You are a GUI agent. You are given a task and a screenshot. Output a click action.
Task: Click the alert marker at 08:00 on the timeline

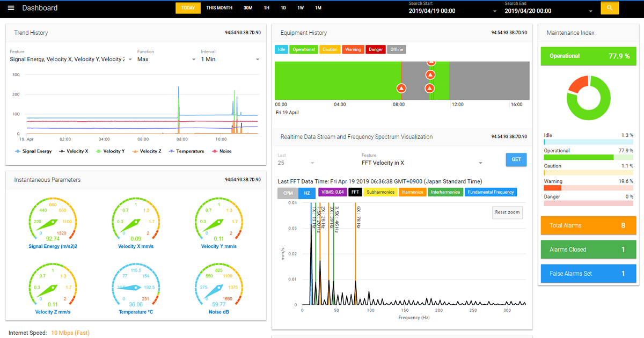coord(401,88)
